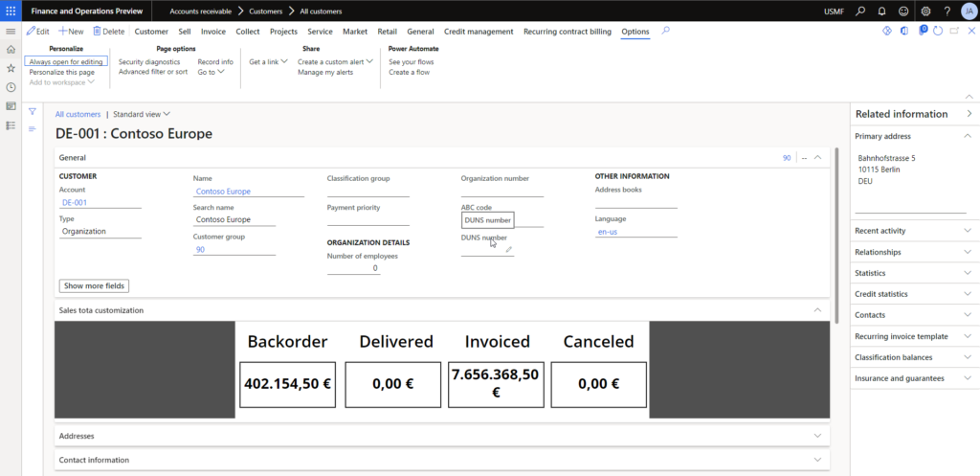Screen dimensions: 980x476
Task: Open Standard view dropdown
Action: tap(142, 115)
